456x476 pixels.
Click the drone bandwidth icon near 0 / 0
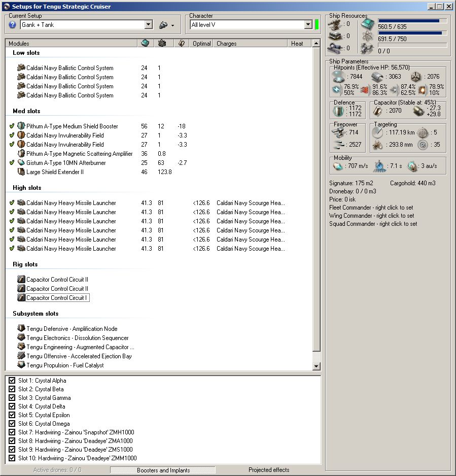point(367,48)
